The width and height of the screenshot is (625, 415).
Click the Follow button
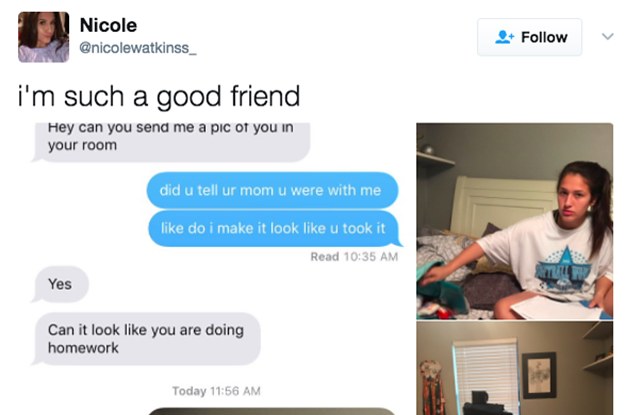click(529, 37)
